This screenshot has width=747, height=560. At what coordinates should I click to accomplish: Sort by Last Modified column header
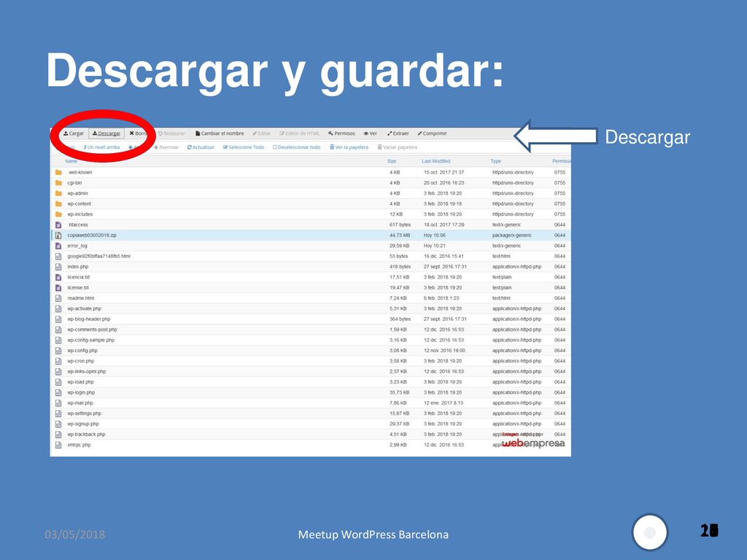(x=436, y=161)
